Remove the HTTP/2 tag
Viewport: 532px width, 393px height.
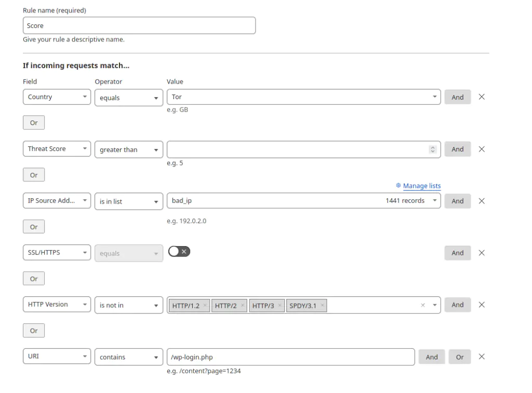[242, 305]
